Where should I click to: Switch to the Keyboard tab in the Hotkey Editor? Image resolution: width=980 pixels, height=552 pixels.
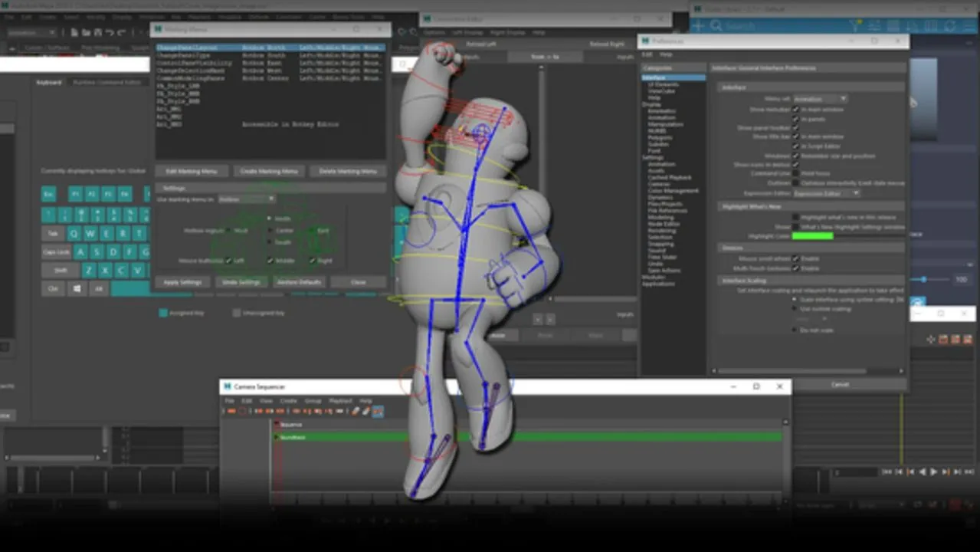pyautogui.click(x=48, y=82)
